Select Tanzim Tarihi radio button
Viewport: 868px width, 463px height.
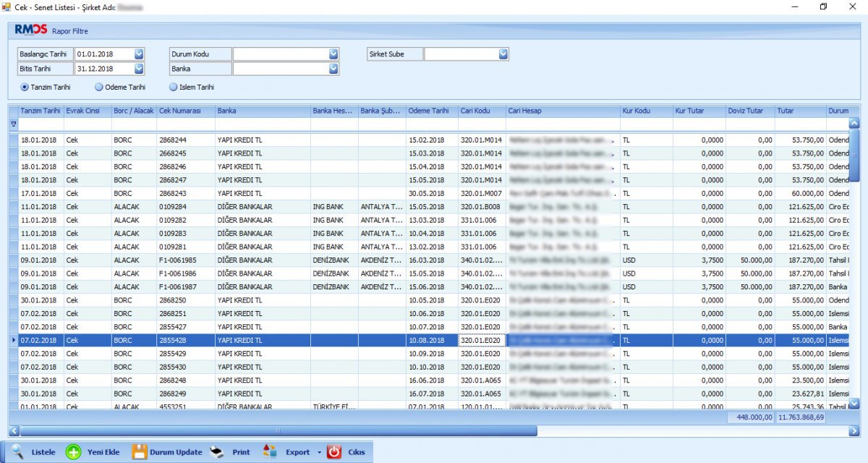click(x=25, y=87)
